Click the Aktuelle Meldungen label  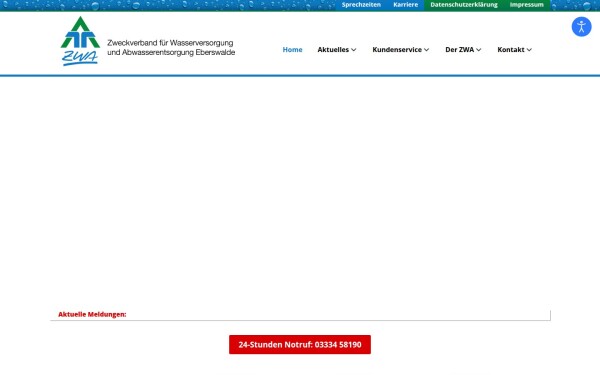point(92,315)
